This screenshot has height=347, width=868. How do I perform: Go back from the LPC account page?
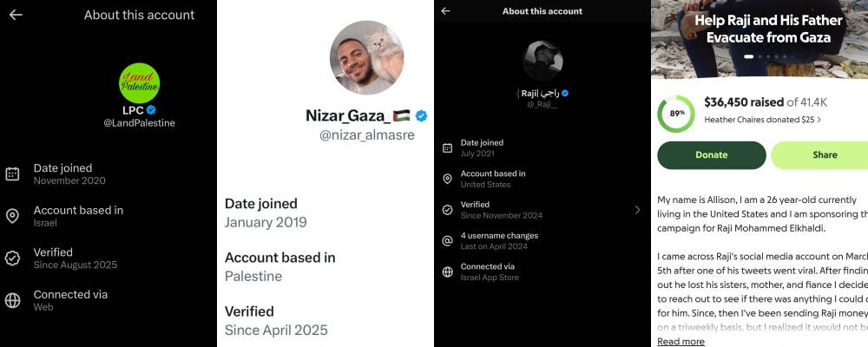point(16,15)
